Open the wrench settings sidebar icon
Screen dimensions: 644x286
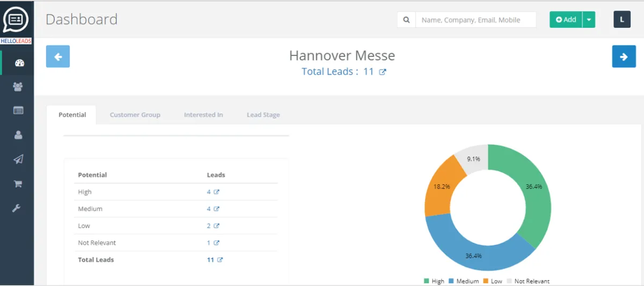coord(17,208)
